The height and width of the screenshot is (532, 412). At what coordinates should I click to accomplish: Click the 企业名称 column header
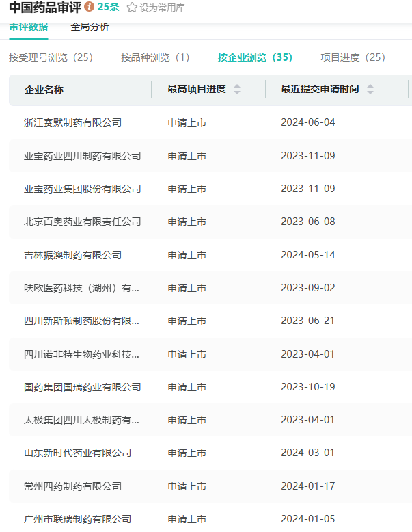(x=44, y=90)
